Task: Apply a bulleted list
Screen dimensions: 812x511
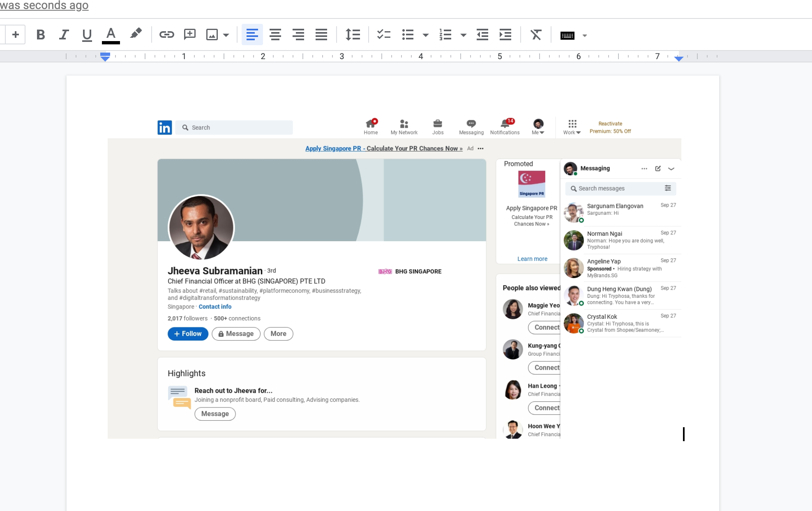Action: (408, 35)
